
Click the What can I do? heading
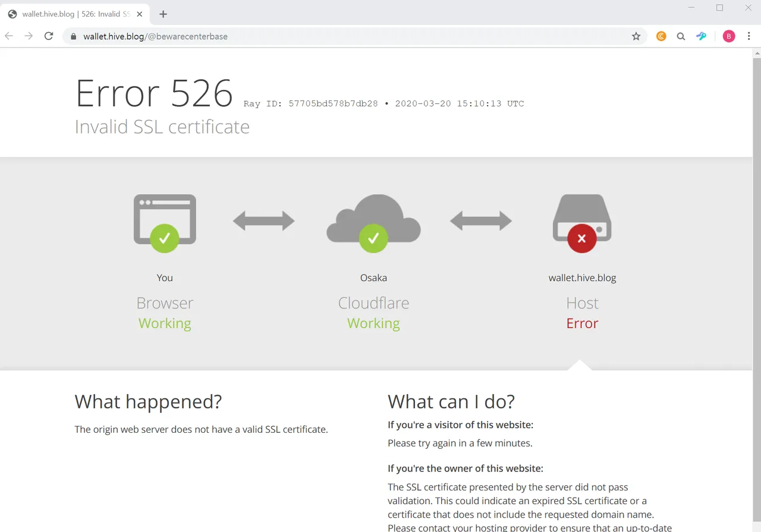[x=451, y=402]
